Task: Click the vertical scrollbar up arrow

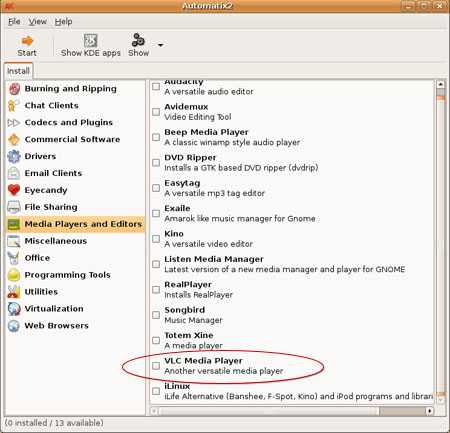Action: [440, 84]
